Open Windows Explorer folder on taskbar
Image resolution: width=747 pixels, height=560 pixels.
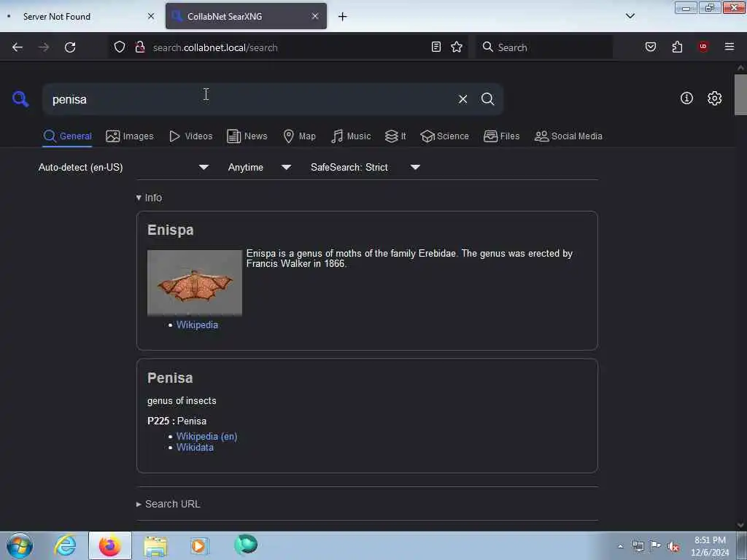coord(155,545)
